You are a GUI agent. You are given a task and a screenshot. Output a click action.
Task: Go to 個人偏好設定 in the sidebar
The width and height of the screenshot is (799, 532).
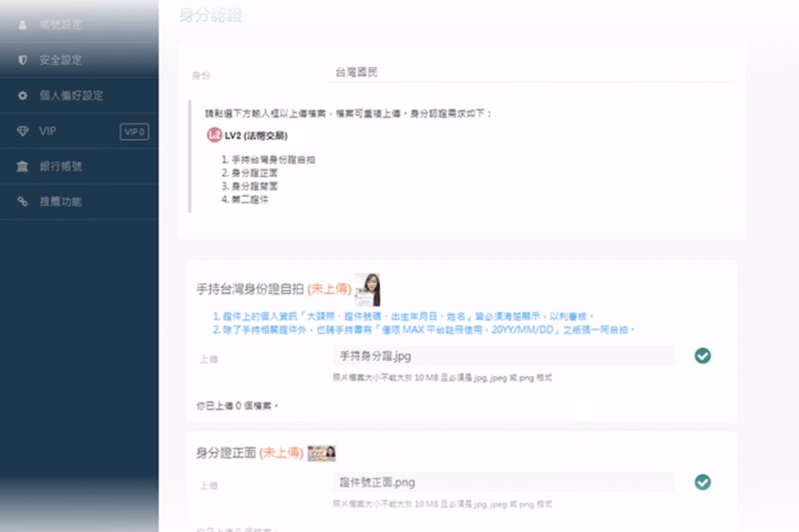pos(79,95)
